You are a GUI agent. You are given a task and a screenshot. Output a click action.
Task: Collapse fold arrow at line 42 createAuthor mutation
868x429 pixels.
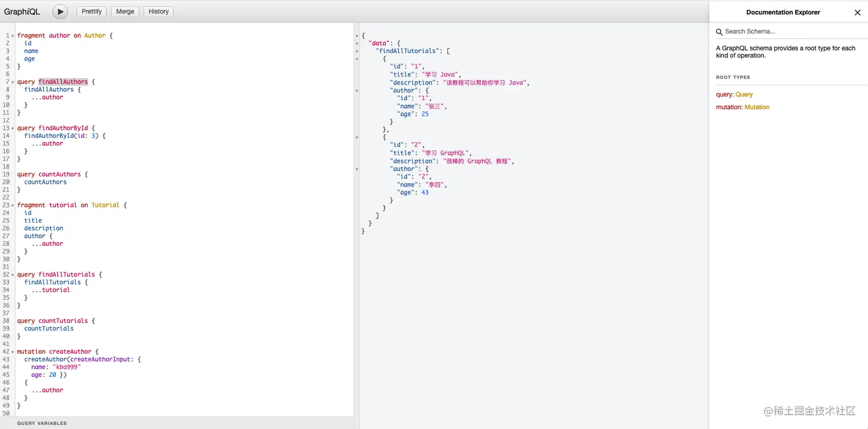pos(13,351)
